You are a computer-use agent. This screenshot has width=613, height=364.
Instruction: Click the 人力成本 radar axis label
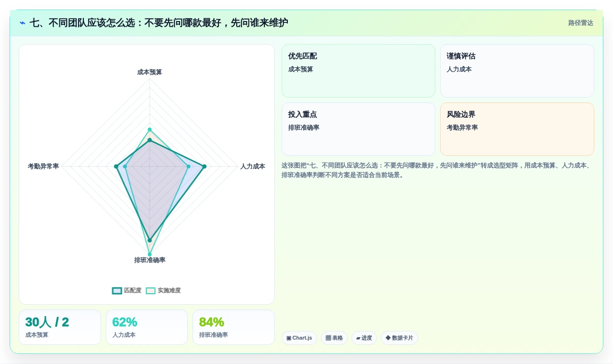click(x=253, y=166)
